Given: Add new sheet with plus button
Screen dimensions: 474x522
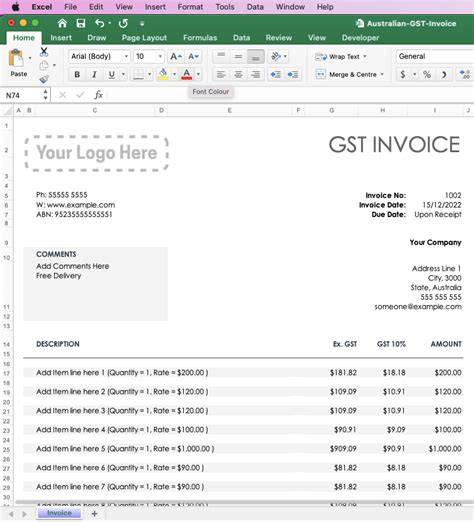Looking at the screenshot, I should point(94,514).
